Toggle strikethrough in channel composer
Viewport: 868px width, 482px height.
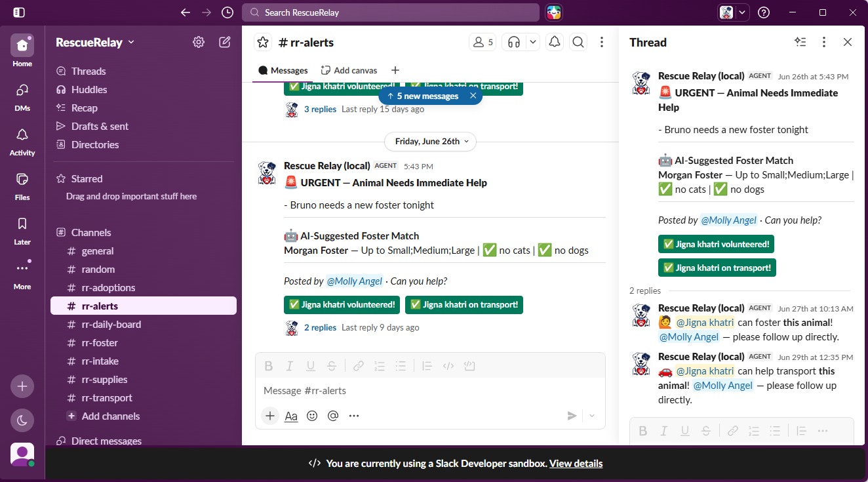tap(332, 366)
